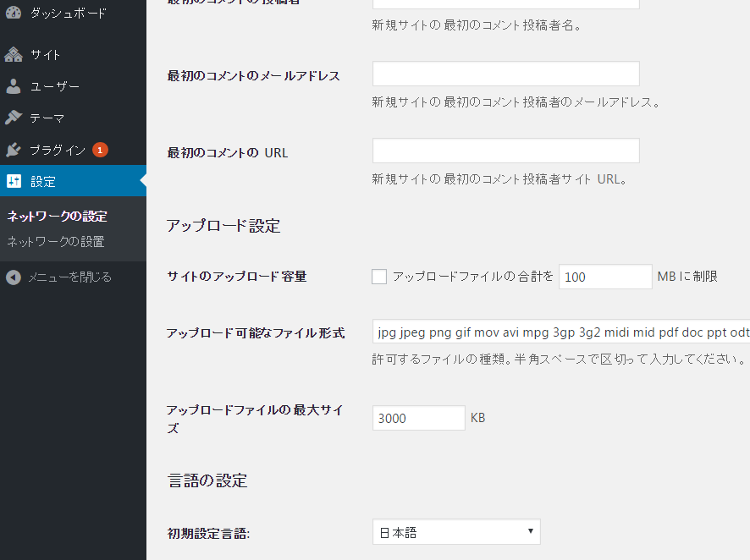Screen dimensions: 750x560
Task: Click the collapse menu arrow icon
Action: click(14, 277)
